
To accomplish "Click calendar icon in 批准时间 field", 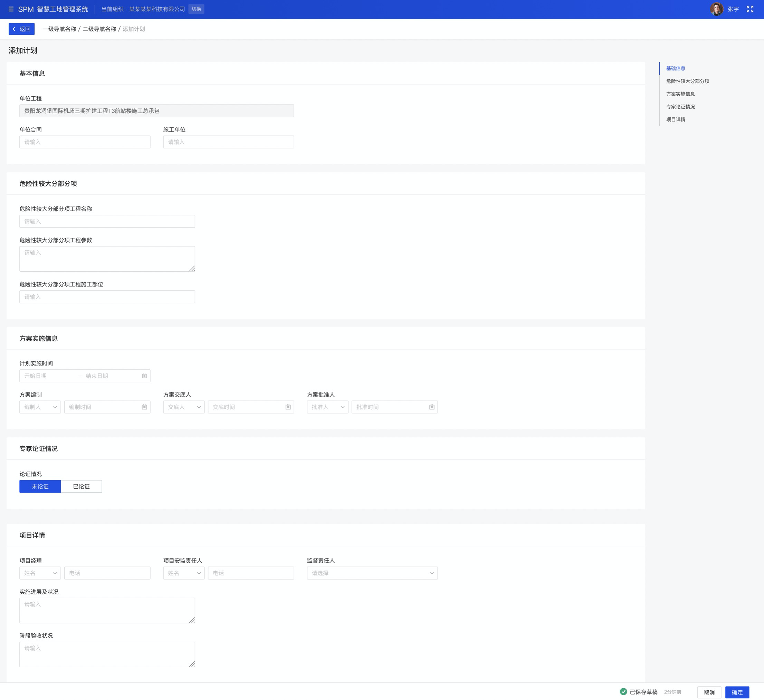I will (432, 407).
